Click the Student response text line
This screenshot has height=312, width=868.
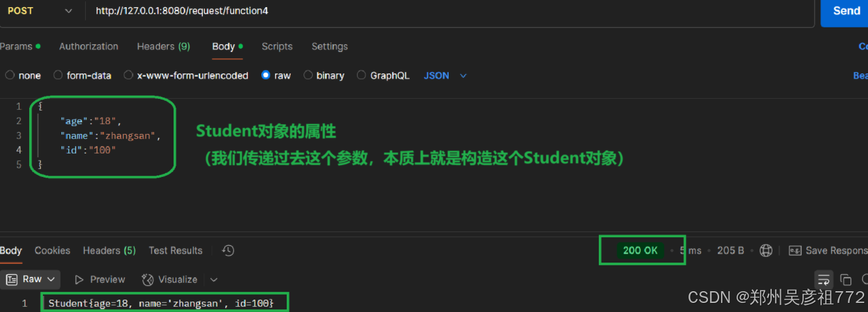coord(161,303)
